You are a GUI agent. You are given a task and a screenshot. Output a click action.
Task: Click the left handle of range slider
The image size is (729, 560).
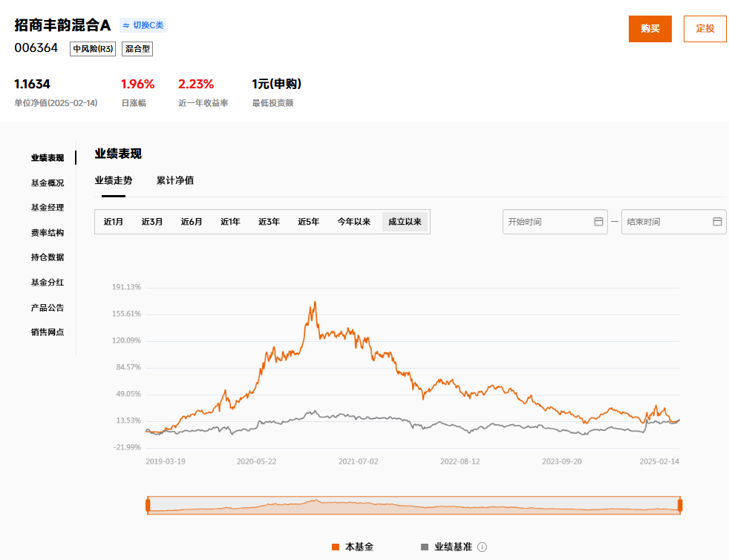tap(148, 505)
